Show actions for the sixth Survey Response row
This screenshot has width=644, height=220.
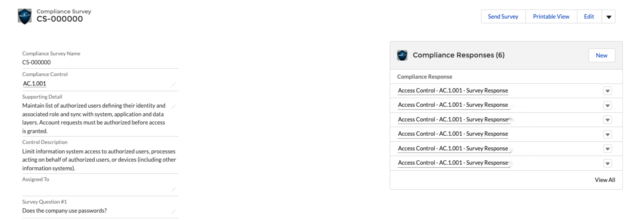click(x=607, y=164)
